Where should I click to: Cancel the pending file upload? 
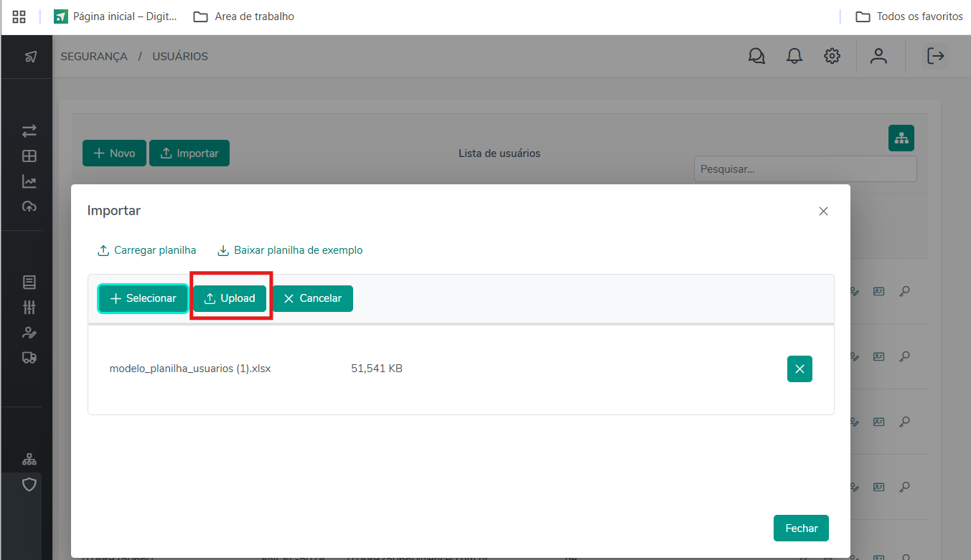pos(312,298)
